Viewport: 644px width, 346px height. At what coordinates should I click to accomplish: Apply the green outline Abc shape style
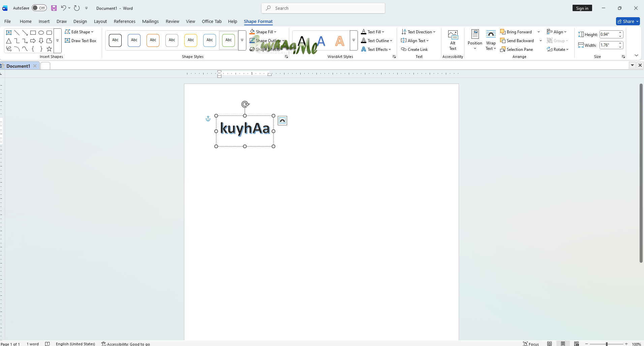coord(228,40)
